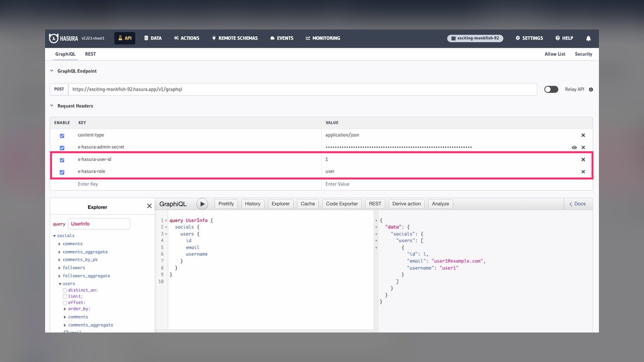This screenshot has width=644, height=362.
Task: Go to ACTIONS in the top navigation
Action: 187,38
